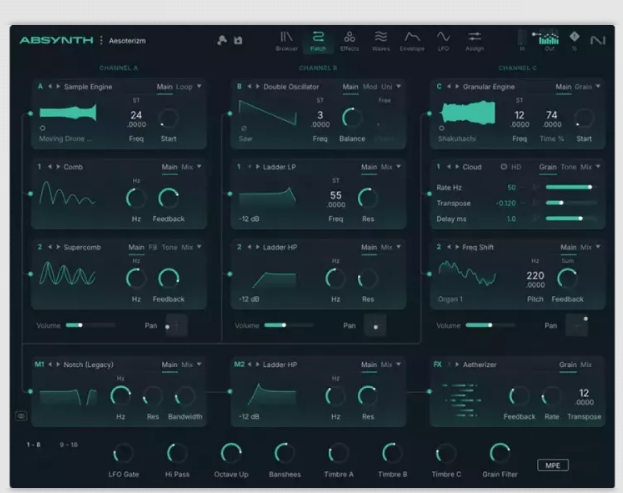The width and height of the screenshot is (623, 493).
Task: Toggle Channel C oscillator power dot
Action: pos(430,114)
